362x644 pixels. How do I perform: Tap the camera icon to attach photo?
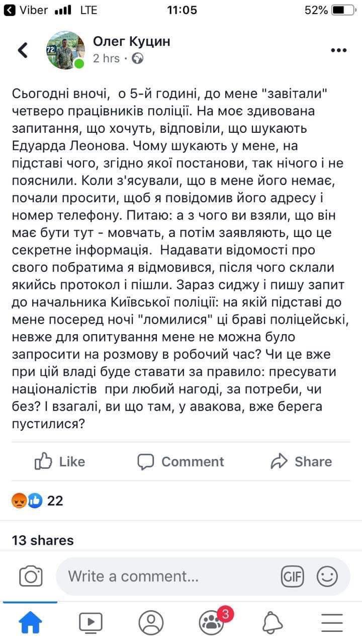[30, 576]
